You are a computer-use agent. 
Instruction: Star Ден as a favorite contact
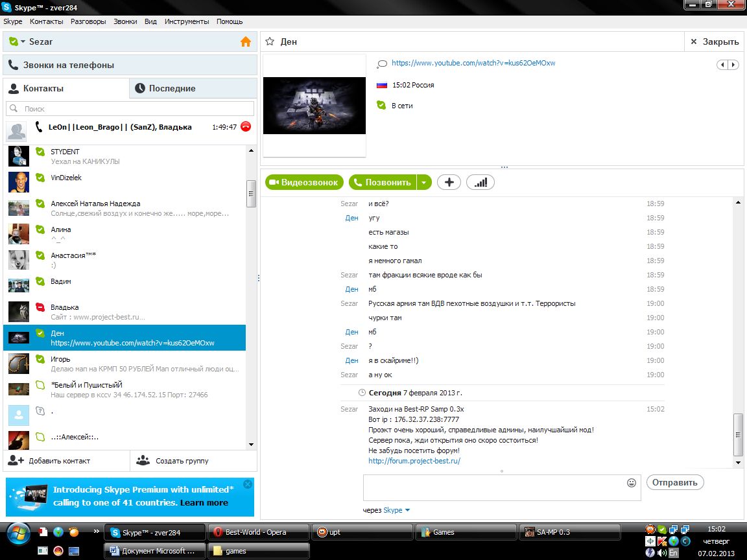click(270, 41)
